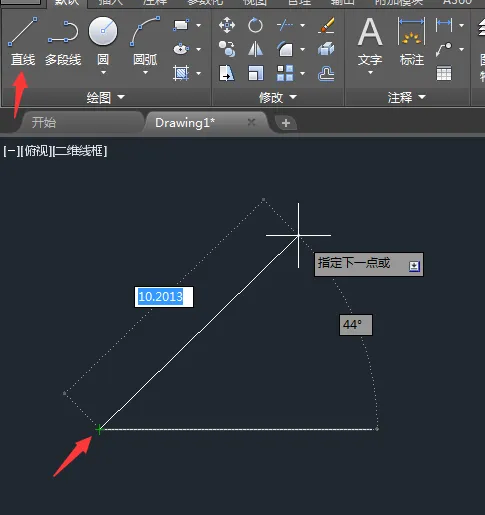Select the Line (直线) tool

(23, 41)
